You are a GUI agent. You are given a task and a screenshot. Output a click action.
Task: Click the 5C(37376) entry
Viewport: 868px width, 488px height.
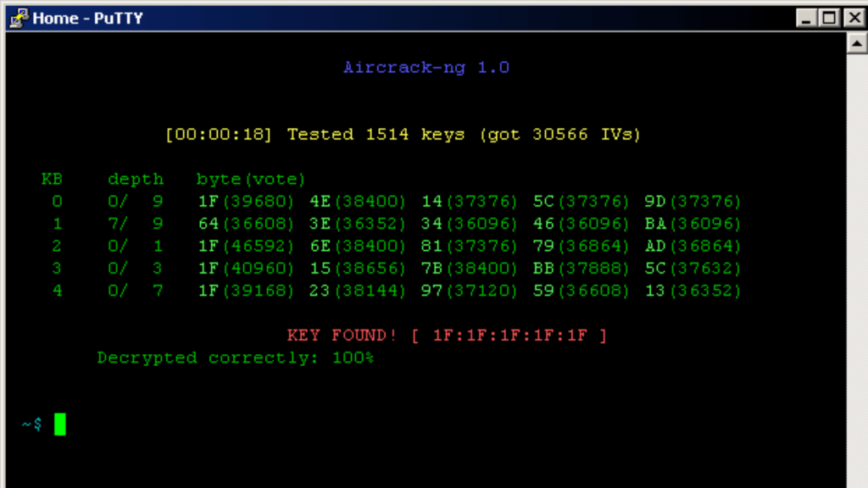tap(581, 202)
